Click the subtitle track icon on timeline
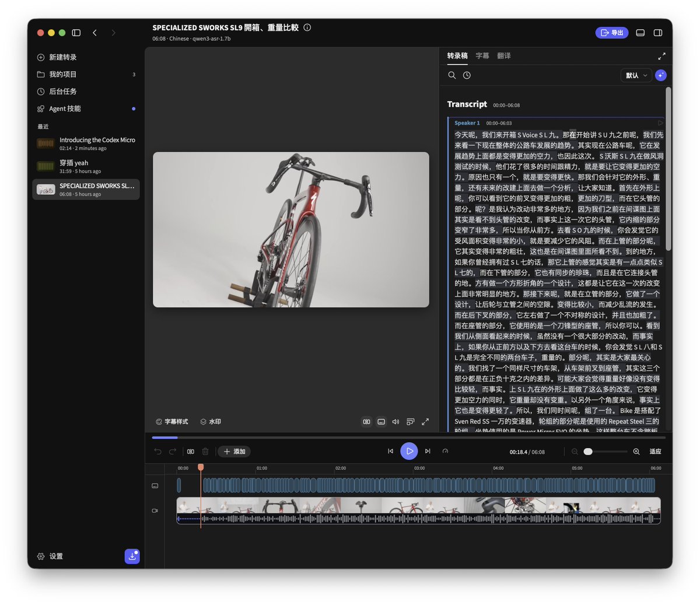 tap(155, 485)
